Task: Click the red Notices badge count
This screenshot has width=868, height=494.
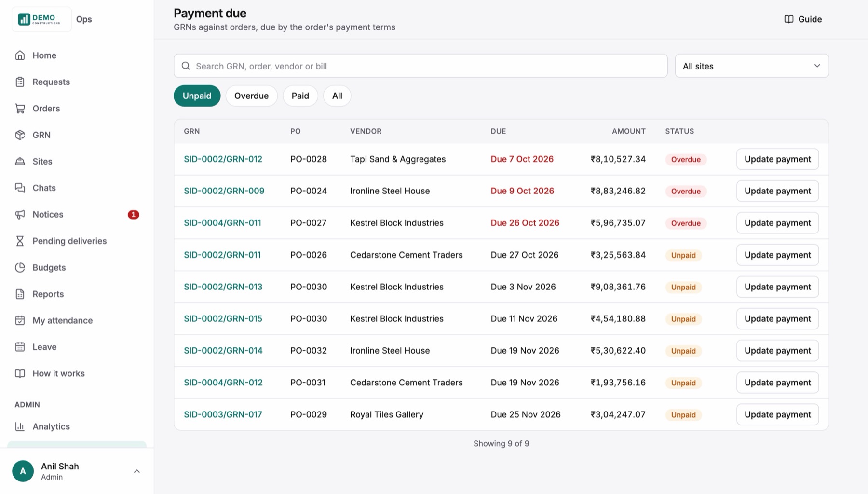Action: pyautogui.click(x=134, y=215)
